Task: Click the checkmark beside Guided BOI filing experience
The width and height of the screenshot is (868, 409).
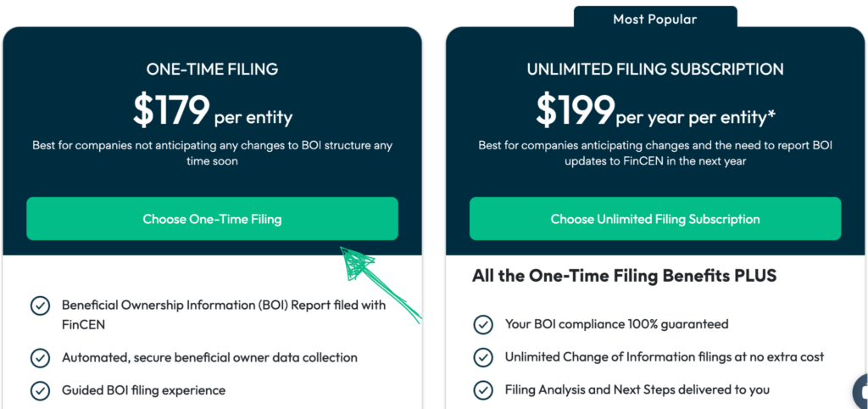Action: (40, 390)
